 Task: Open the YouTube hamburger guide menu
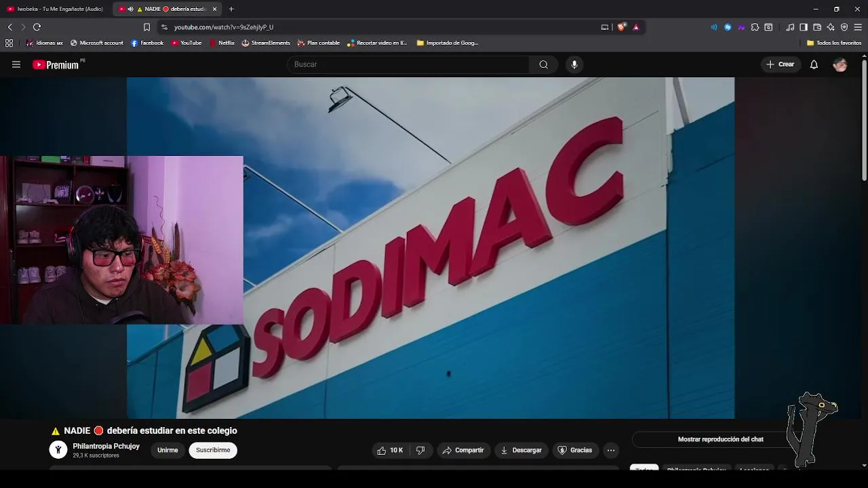click(x=16, y=64)
